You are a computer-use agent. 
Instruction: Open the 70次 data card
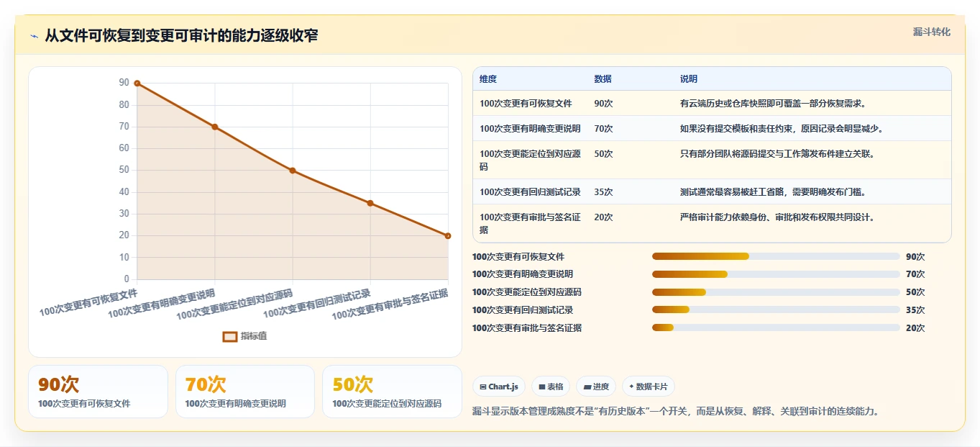(245, 392)
